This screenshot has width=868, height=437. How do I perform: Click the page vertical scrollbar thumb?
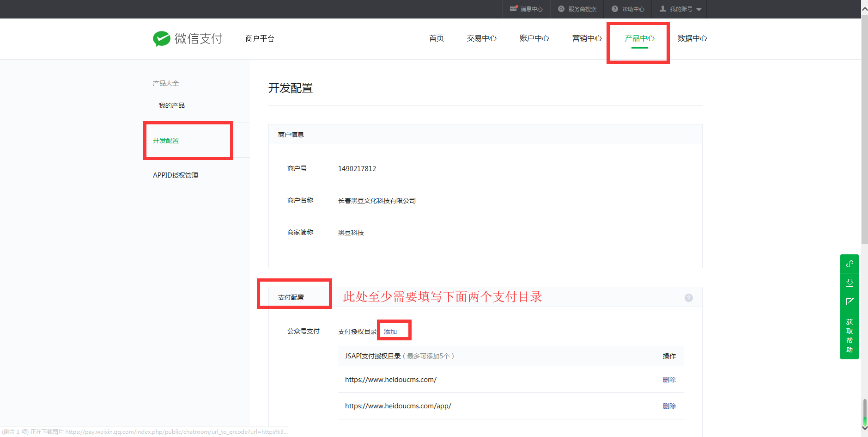[x=864, y=129]
